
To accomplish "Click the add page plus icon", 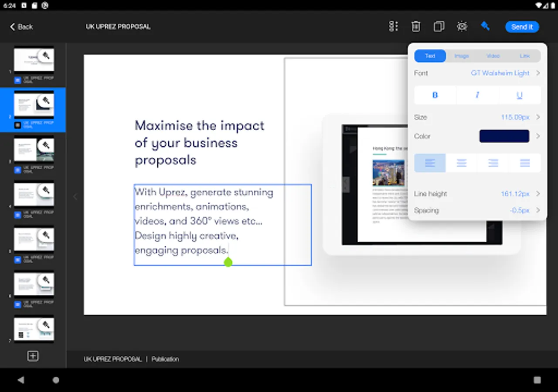I will coord(33,356).
